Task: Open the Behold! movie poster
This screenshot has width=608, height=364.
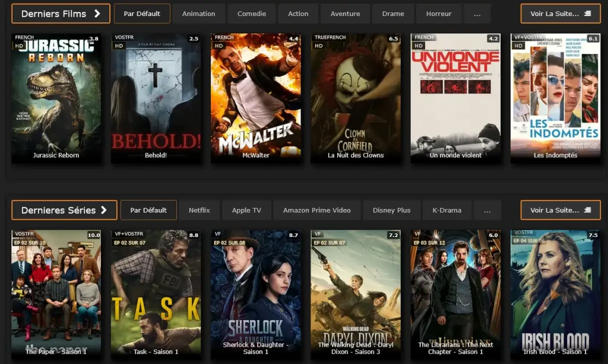Action: pos(156,98)
